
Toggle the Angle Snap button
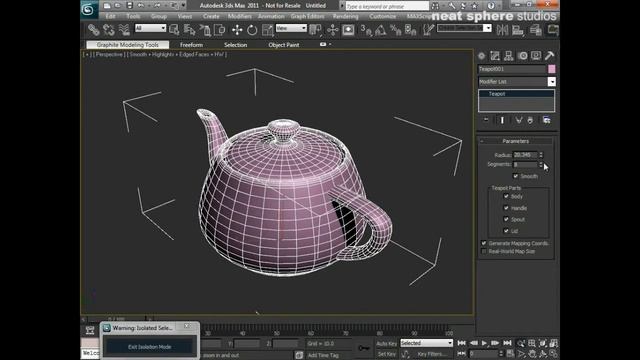pyautogui.click(x=380, y=30)
